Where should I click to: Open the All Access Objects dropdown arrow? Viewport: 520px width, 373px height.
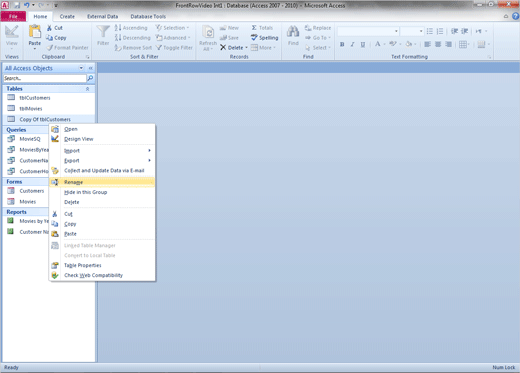tap(81, 68)
